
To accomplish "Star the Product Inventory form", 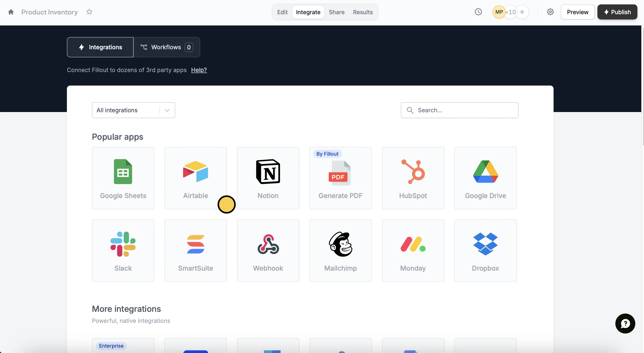I will click(89, 12).
